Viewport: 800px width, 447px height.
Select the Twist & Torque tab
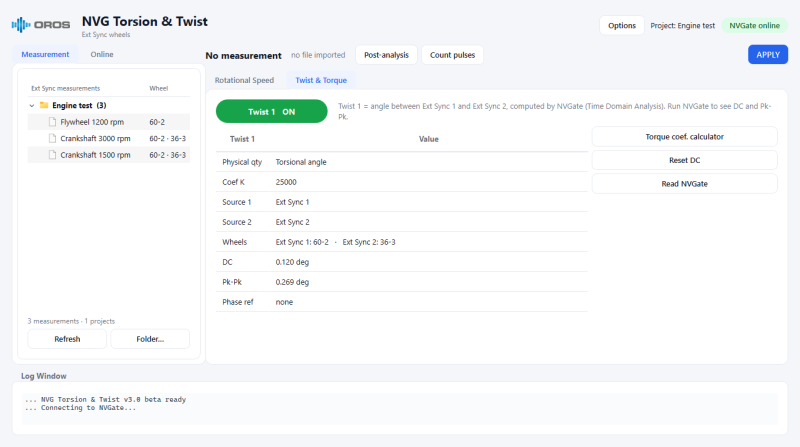[x=321, y=80]
